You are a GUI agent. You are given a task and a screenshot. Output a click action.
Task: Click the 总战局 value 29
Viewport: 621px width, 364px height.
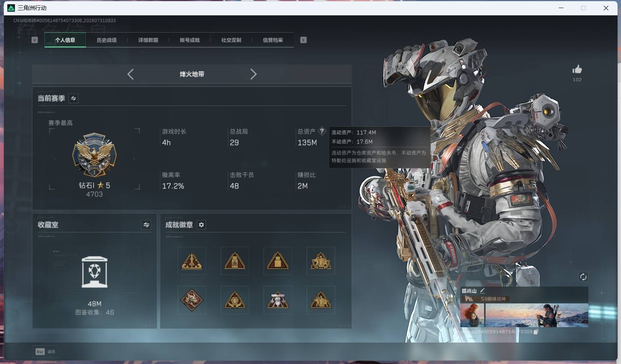234,143
